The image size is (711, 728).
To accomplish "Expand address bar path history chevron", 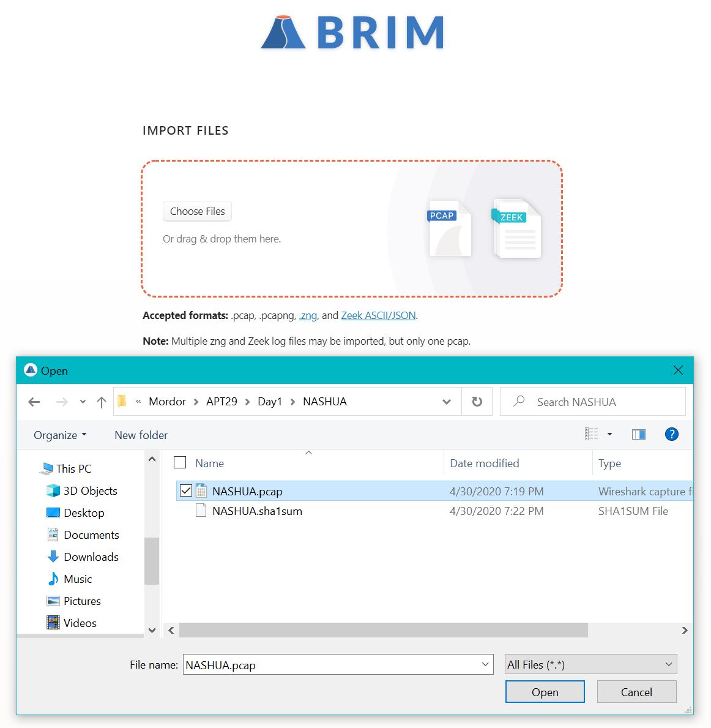I will click(x=447, y=402).
